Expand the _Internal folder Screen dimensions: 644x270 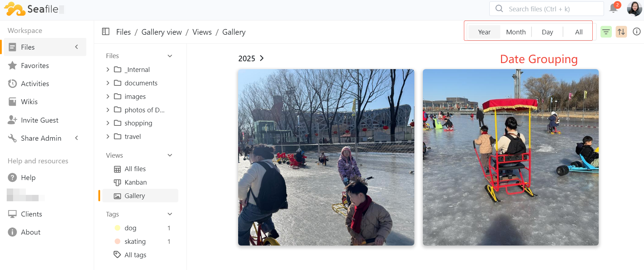(x=108, y=69)
